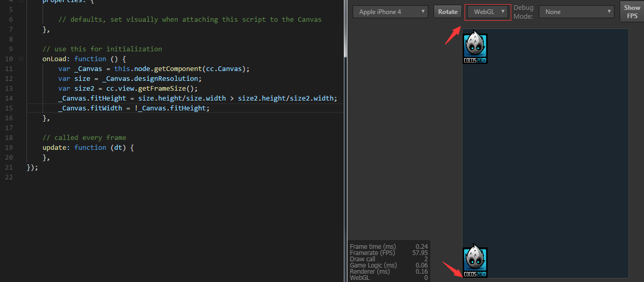
Task: Click the Debug Mode label
Action: [523, 12]
